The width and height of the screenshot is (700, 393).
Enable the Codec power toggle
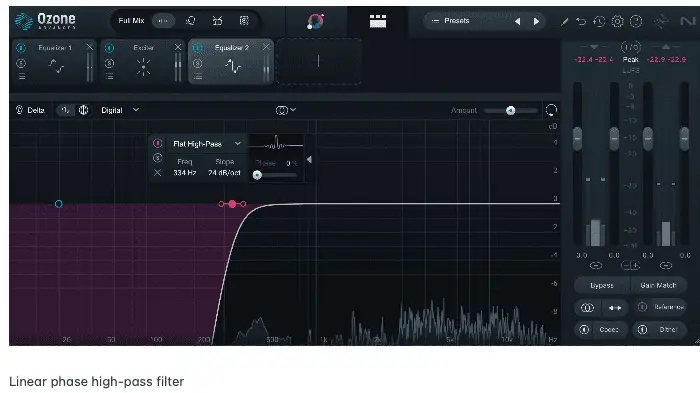click(584, 330)
